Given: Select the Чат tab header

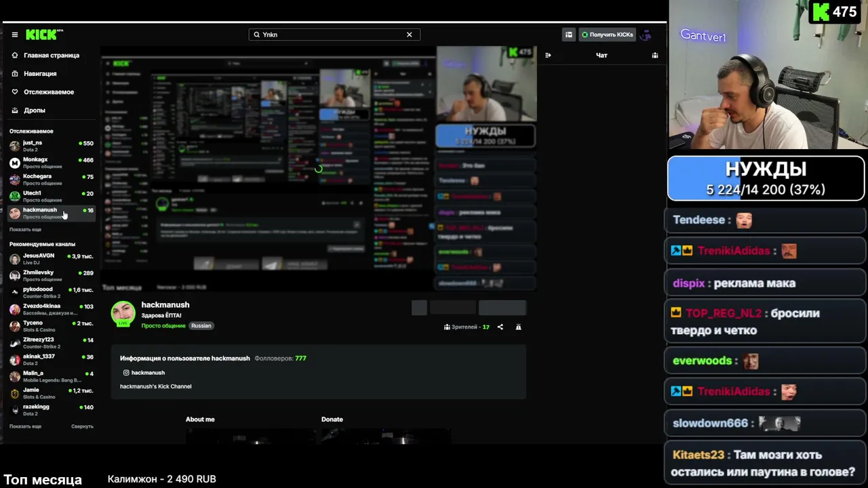Looking at the screenshot, I should [601, 56].
